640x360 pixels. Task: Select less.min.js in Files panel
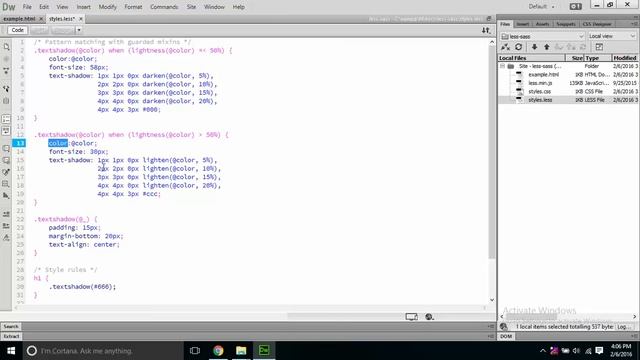540,83
